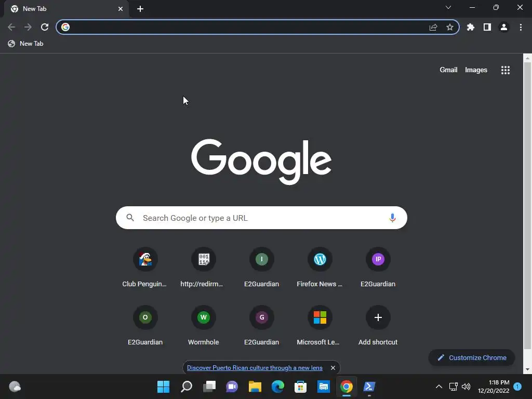The image size is (532, 399).
Task: Start voice search with the microphone
Action: (x=392, y=218)
